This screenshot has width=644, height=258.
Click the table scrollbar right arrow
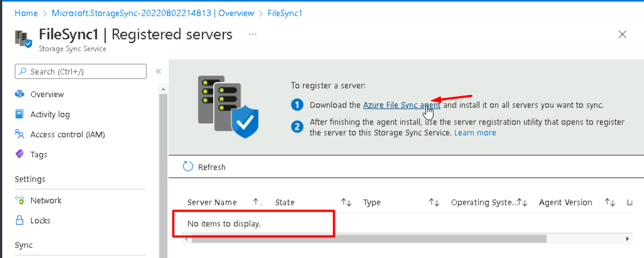point(627,238)
